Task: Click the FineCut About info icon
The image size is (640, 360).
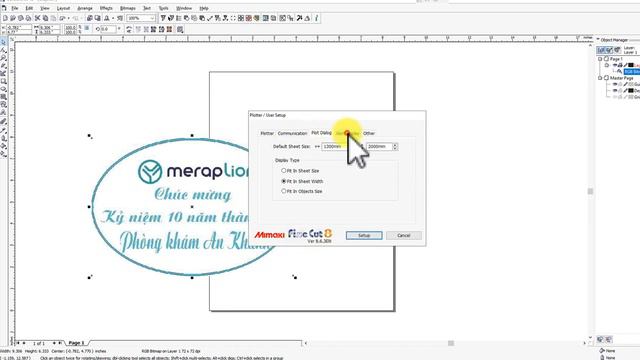Action: tap(316, 18)
